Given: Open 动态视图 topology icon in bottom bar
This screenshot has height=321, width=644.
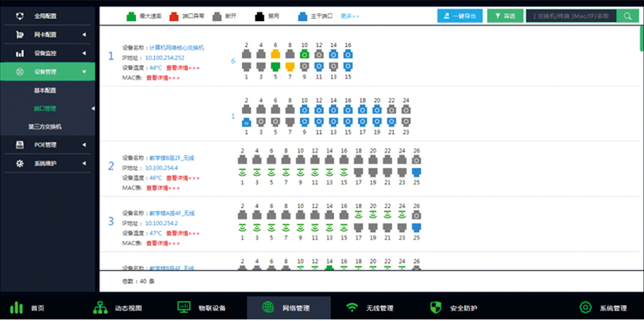Looking at the screenshot, I should 100,308.
